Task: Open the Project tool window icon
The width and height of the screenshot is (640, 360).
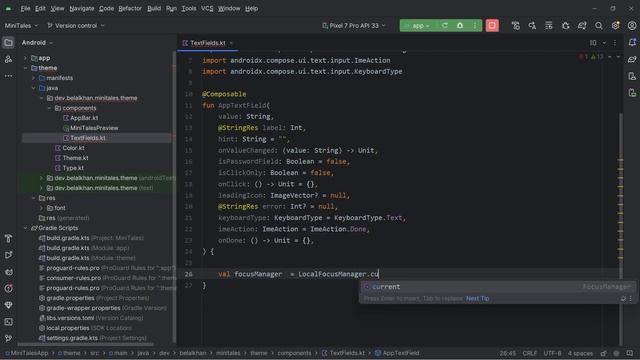Action: (x=8, y=43)
